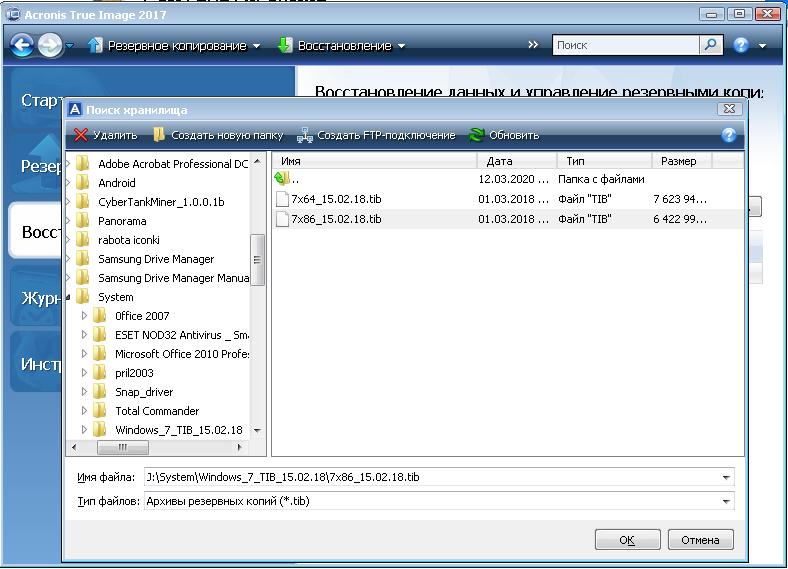Open main window help icon

[741, 45]
